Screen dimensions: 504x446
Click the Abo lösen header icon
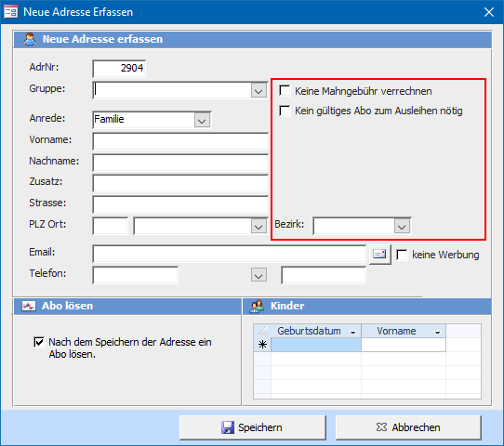point(29,306)
